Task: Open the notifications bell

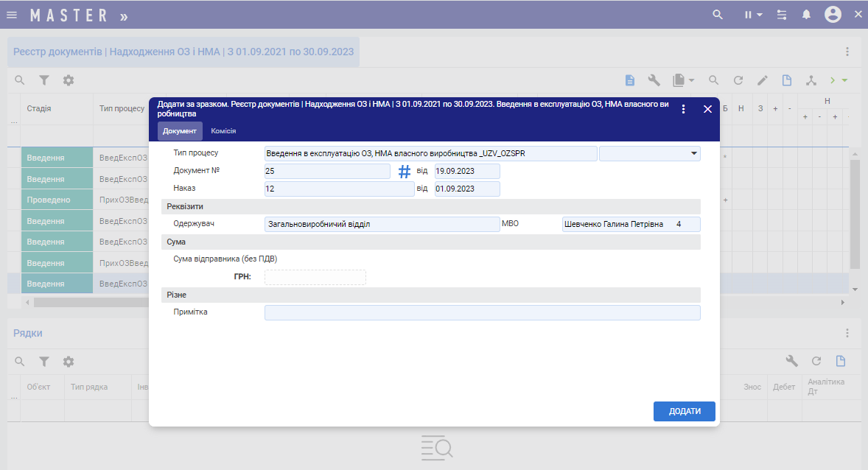Action: pos(807,15)
